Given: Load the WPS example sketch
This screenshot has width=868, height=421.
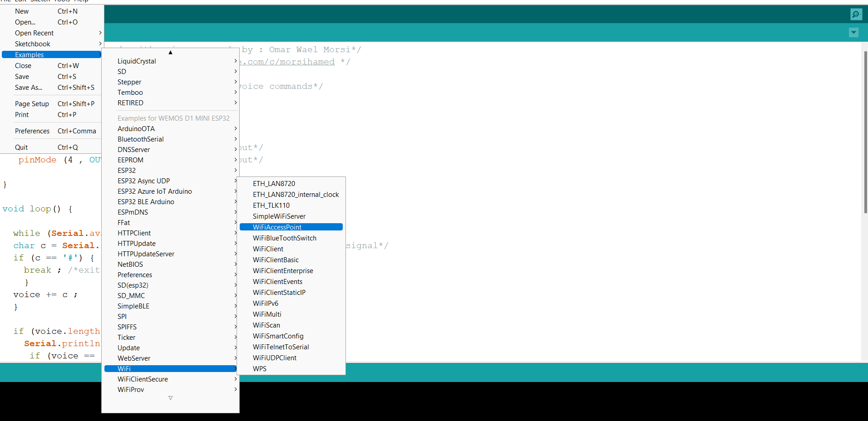Looking at the screenshot, I should [x=291, y=369].
